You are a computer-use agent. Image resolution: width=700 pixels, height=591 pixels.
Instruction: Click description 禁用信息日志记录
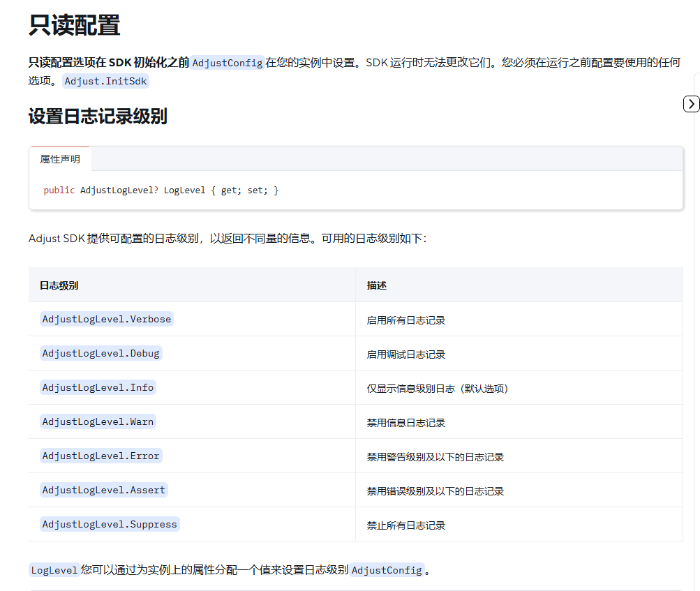click(x=405, y=423)
